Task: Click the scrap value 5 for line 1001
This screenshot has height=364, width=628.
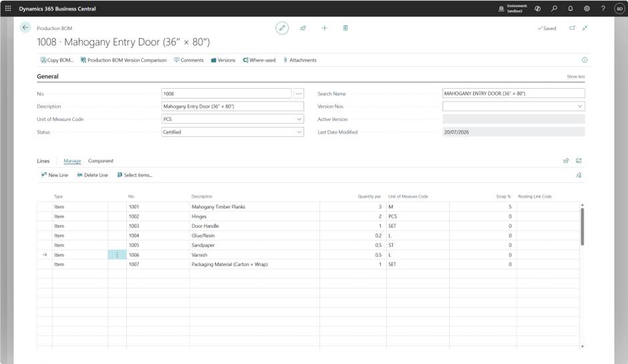Action: coord(482,207)
